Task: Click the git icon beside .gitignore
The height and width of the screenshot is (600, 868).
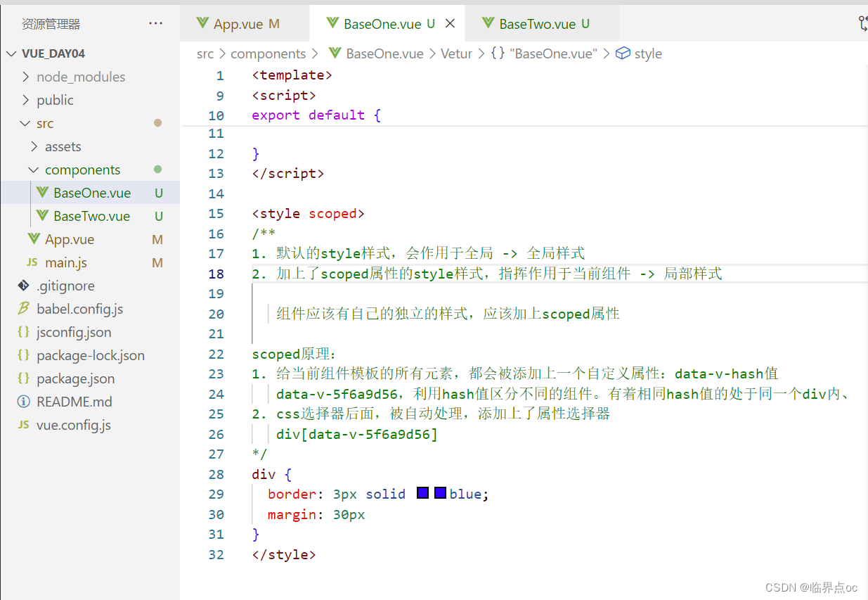Action: [23, 286]
